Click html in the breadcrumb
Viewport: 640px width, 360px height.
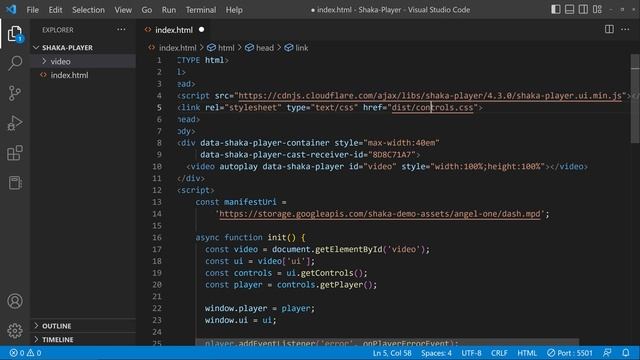point(226,48)
